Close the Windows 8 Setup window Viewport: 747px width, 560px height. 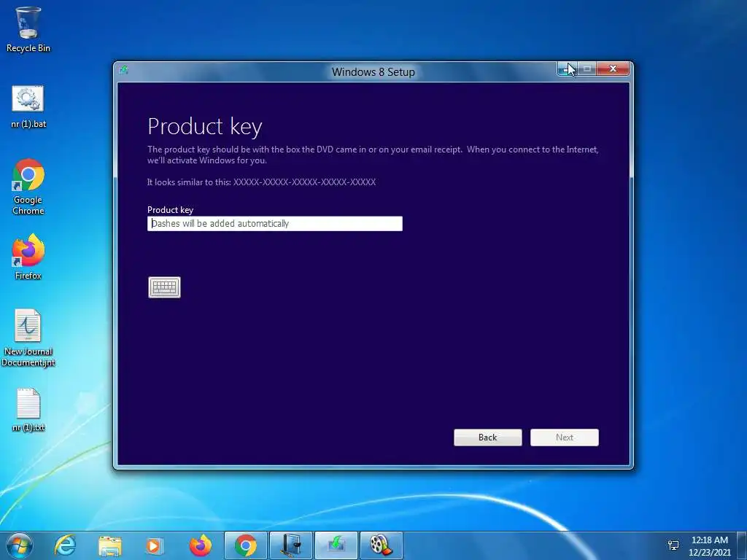(613, 69)
